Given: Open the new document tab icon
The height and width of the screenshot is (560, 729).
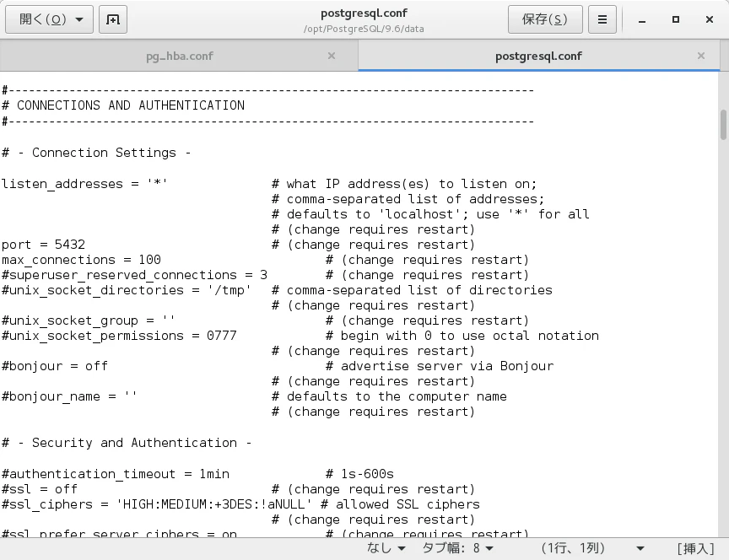Looking at the screenshot, I should click(x=113, y=19).
